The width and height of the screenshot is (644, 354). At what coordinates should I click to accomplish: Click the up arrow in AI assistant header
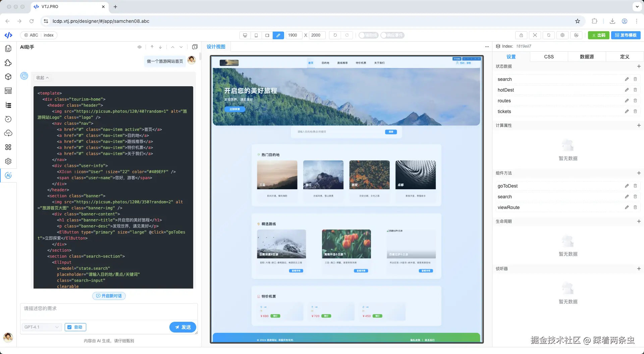152,47
